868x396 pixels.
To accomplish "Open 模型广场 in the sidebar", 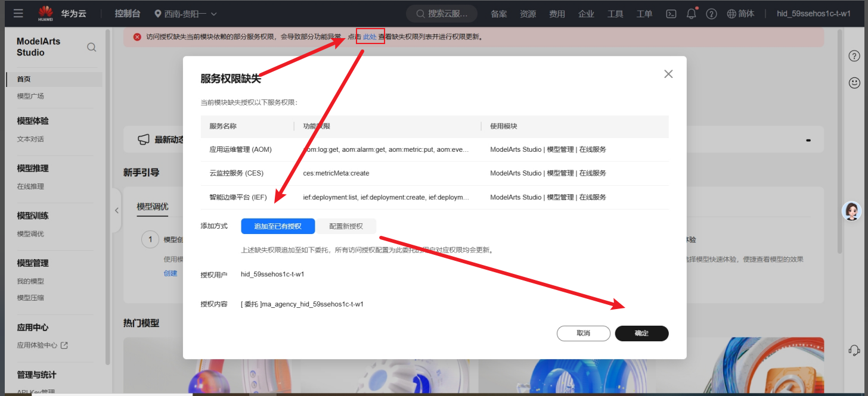I will [x=30, y=96].
